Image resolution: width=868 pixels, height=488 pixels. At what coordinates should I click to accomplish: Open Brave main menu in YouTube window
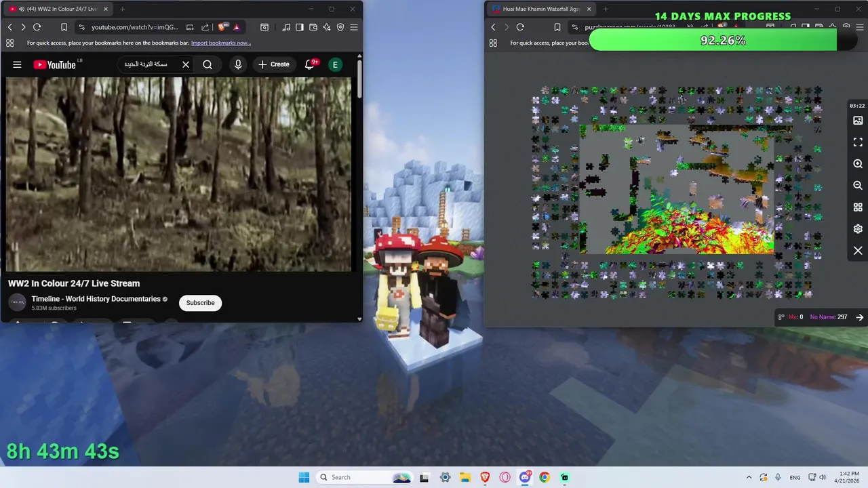pyautogui.click(x=354, y=27)
